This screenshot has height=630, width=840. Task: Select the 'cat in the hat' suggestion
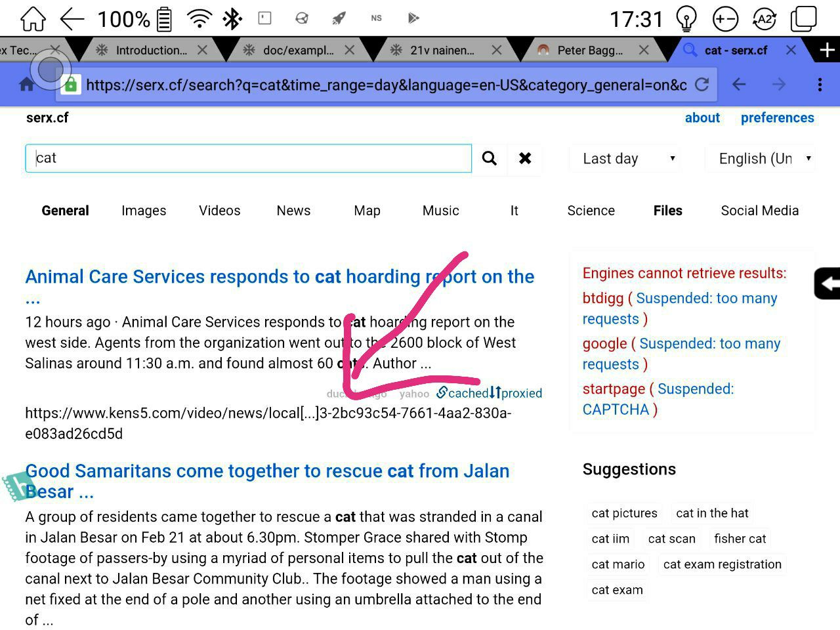tap(712, 513)
